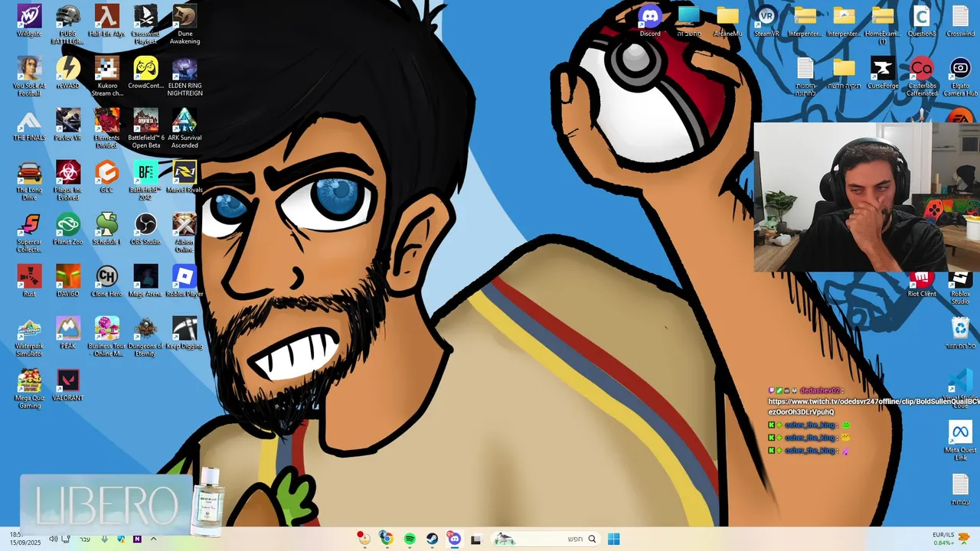Image resolution: width=980 pixels, height=551 pixels.
Task: Open the Meta Quest Link shortcut
Action: point(960,441)
